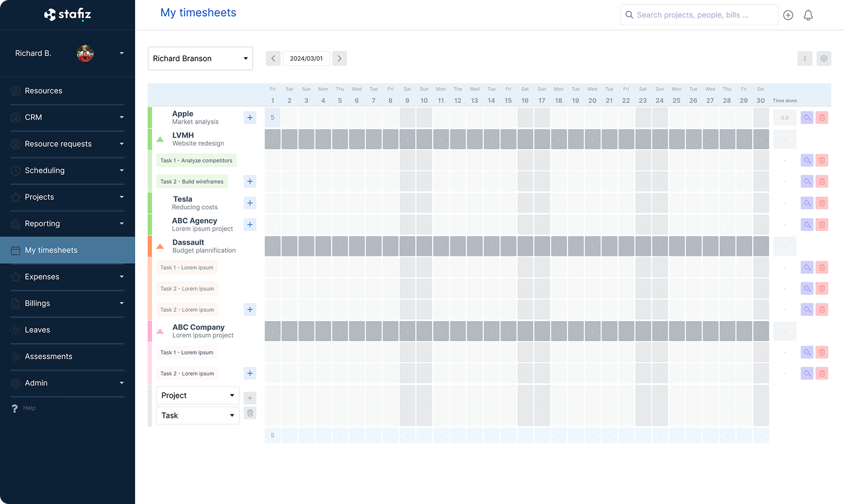Image resolution: width=844 pixels, height=504 pixels.
Task: Click Dassault Task 1 - Lorem ipsum tag
Action: (x=187, y=268)
